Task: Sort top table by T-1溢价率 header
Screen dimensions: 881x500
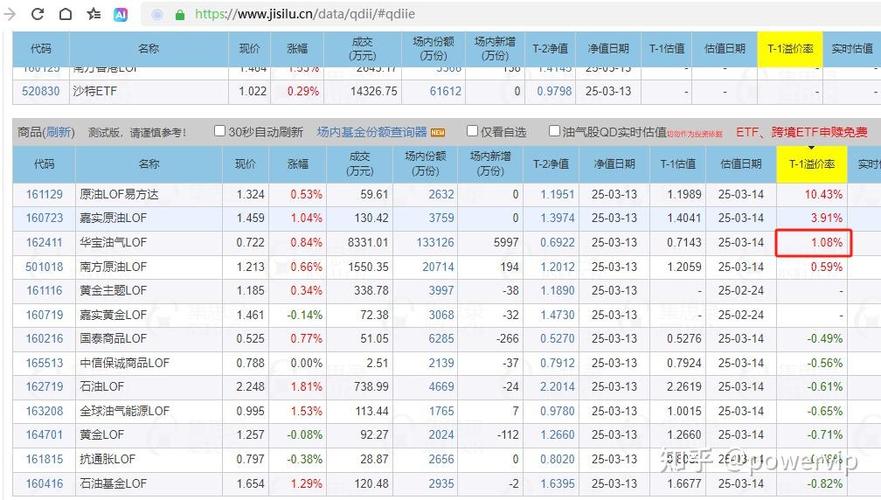Action: [x=790, y=49]
